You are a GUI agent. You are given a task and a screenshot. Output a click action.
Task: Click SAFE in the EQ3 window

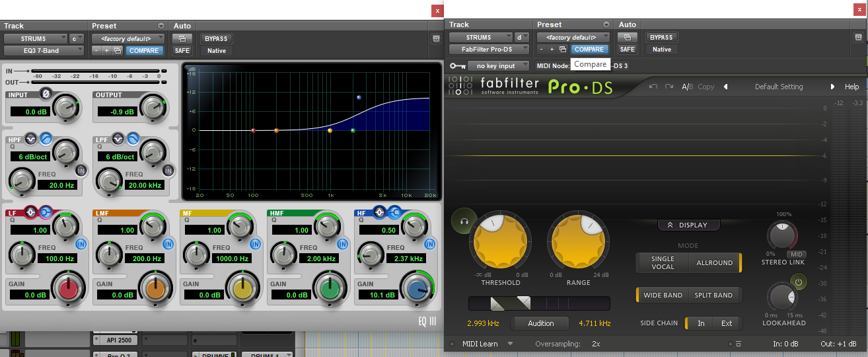click(182, 50)
